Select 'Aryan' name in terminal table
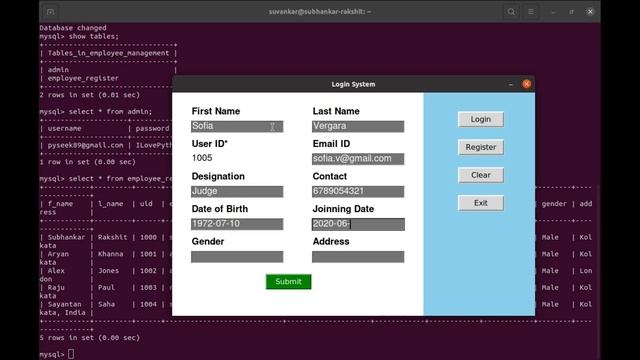The height and width of the screenshot is (360, 640). [x=58, y=254]
